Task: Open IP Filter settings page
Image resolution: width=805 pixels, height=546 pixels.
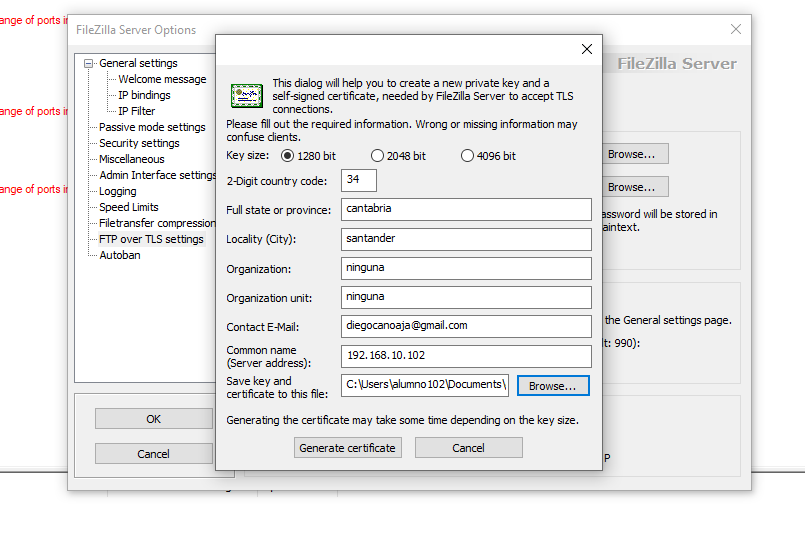Action: pyautogui.click(x=137, y=111)
